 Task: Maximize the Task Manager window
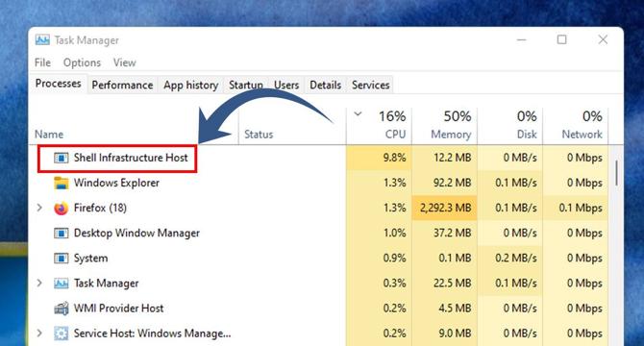[x=562, y=39]
